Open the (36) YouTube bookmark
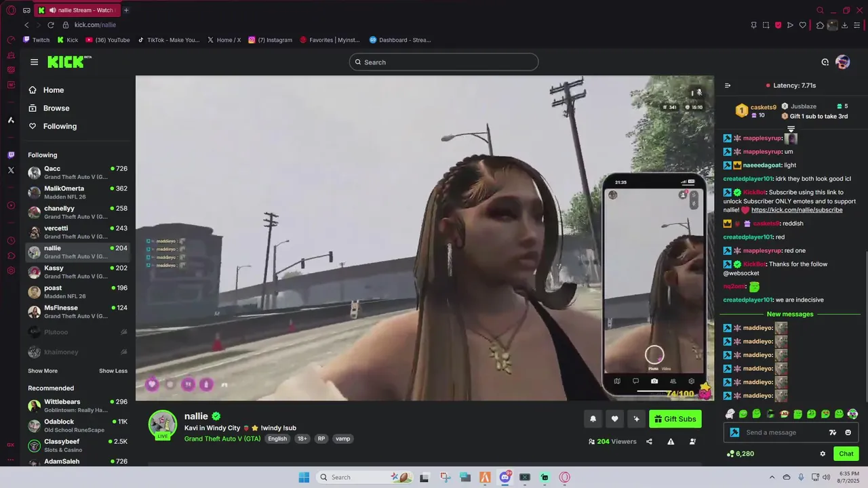The height and width of the screenshot is (488, 868). click(x=108, y=40)
